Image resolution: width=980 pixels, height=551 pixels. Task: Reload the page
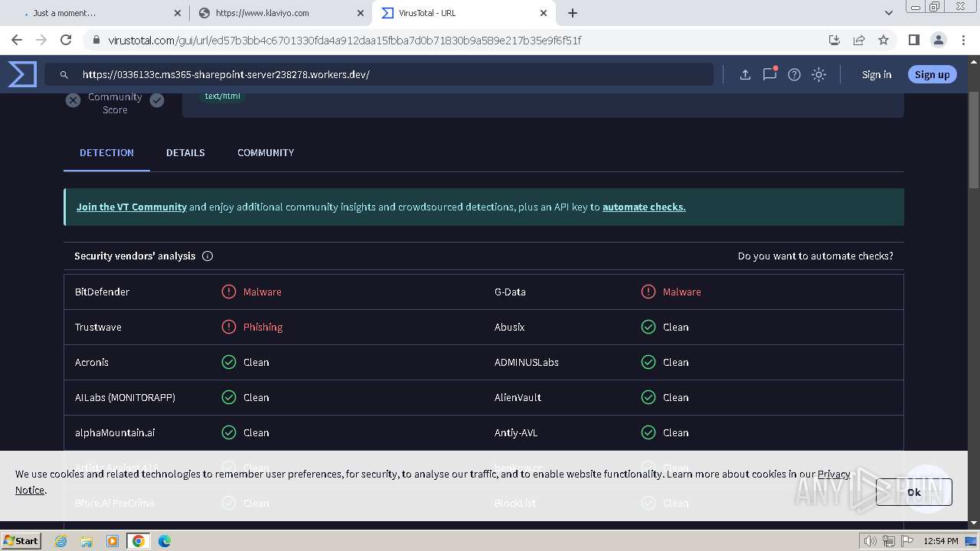66,40
